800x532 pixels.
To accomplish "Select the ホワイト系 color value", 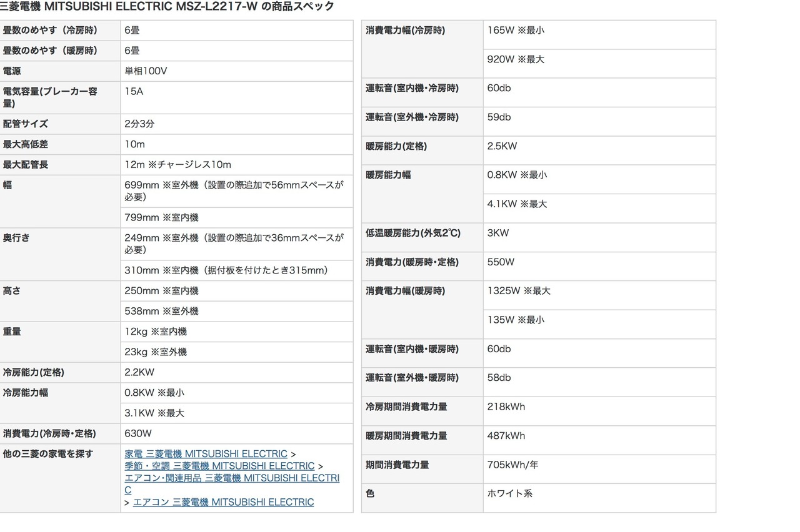I will coord(510,493).
